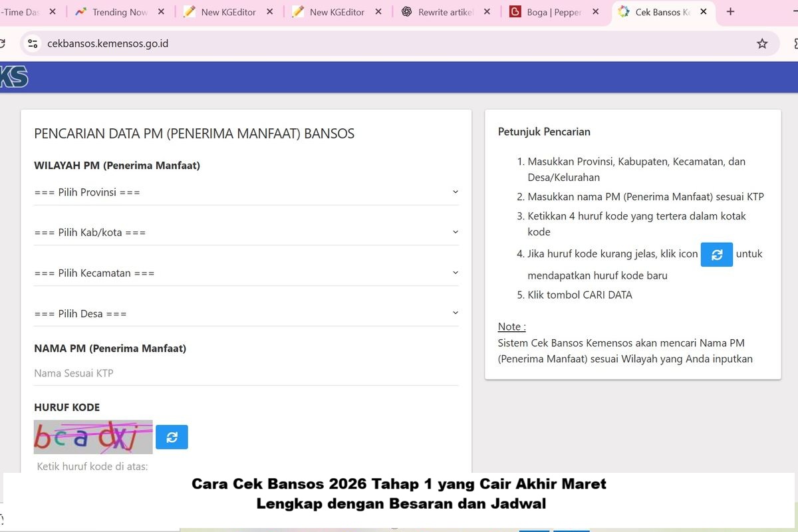Close the Boga Pepper tab

coord(595,12)
